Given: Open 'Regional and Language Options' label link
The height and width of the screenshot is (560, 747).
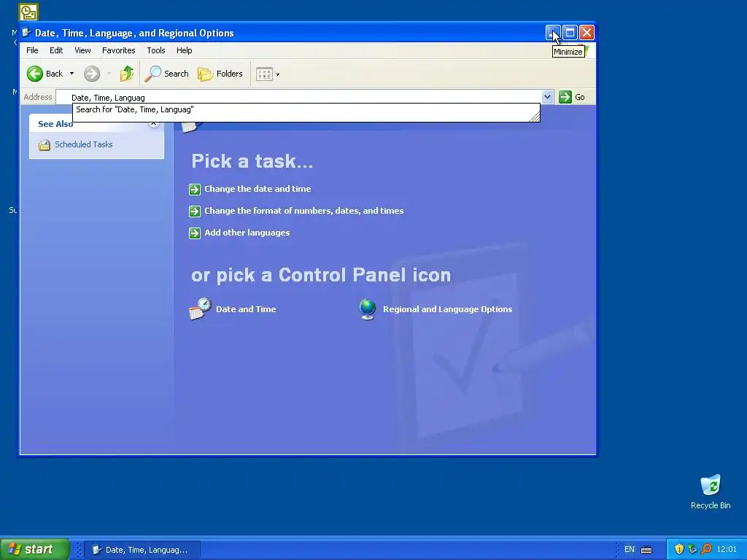Looking at the screenshot, I should pos(448,309).
